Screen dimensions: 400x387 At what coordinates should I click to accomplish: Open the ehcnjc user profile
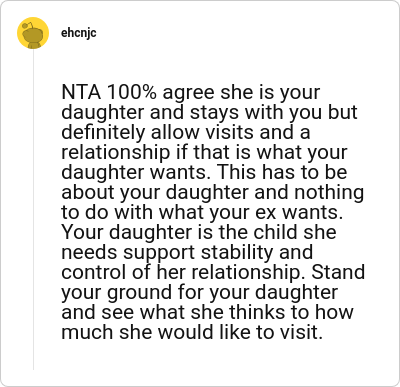pos(79,33)
